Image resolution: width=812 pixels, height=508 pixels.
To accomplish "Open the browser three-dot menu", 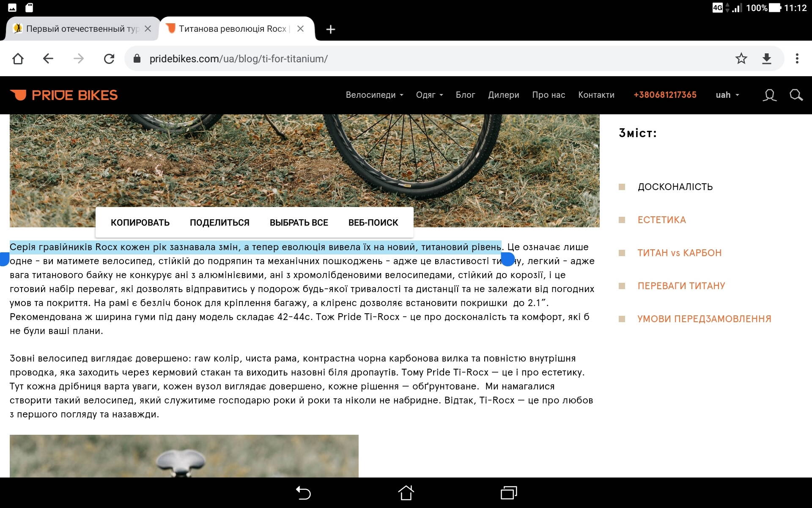I will pos(797,58).
